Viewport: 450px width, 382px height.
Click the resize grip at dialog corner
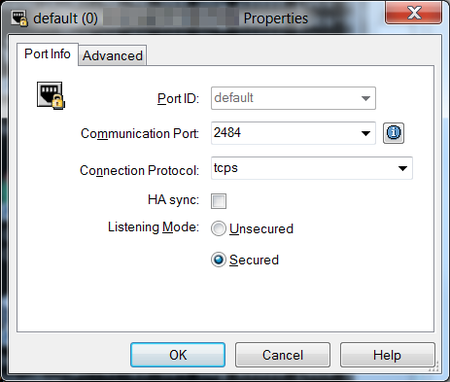tap(434, 367)
